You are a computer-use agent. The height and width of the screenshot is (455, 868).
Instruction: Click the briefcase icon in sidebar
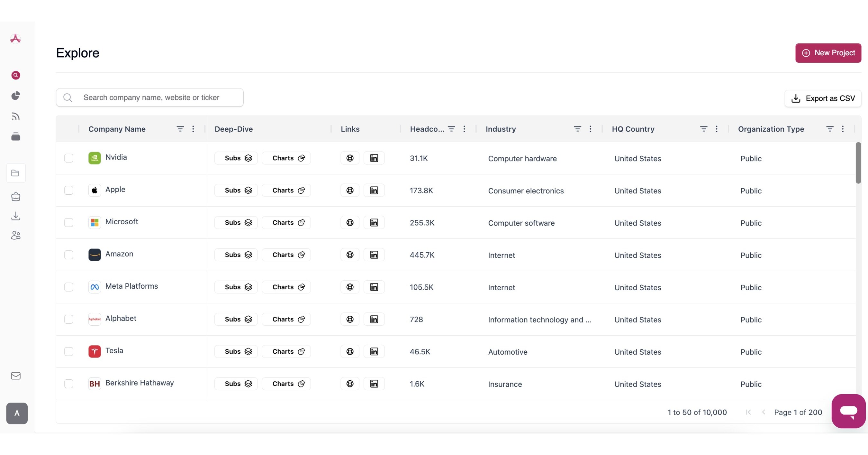coord(15,197)
